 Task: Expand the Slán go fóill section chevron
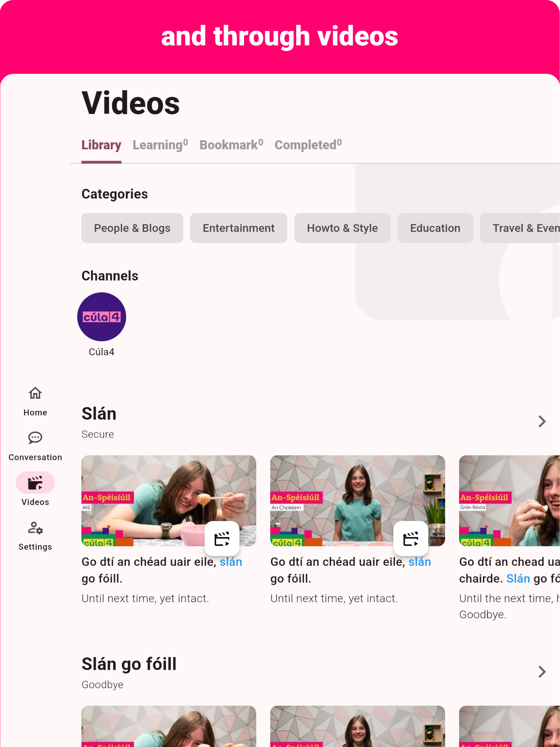(x=542, y=672)
